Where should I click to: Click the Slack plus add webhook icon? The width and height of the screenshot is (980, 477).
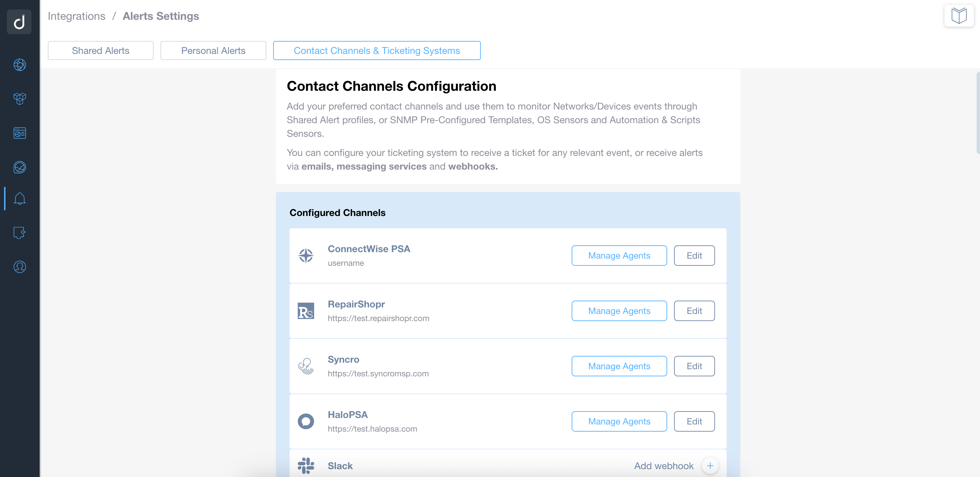click(710, 466)
